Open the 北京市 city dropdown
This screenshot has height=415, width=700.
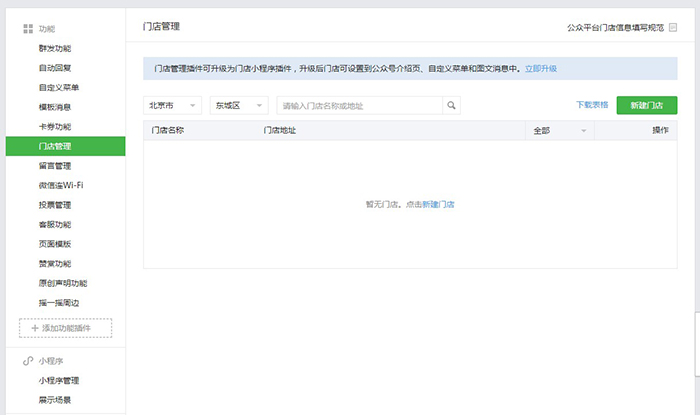pos(173,105)
